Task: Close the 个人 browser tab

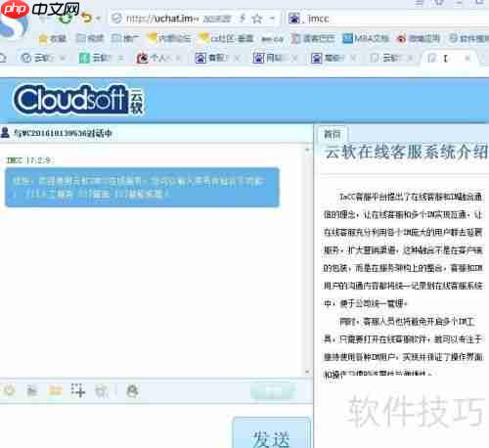Action: [x=179, y=58]
